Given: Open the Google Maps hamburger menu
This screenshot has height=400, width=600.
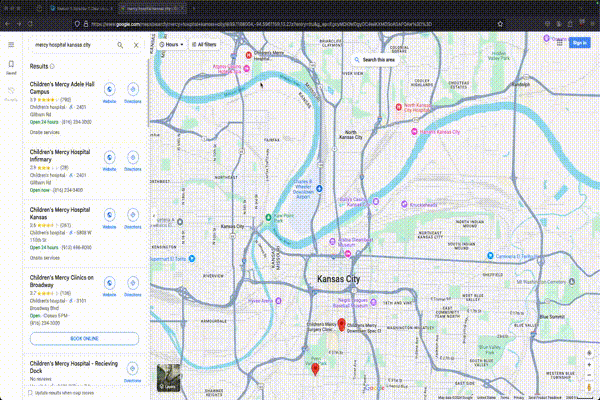Looking at the screenshot, I should pyautogui.click(x=11, y=45).
